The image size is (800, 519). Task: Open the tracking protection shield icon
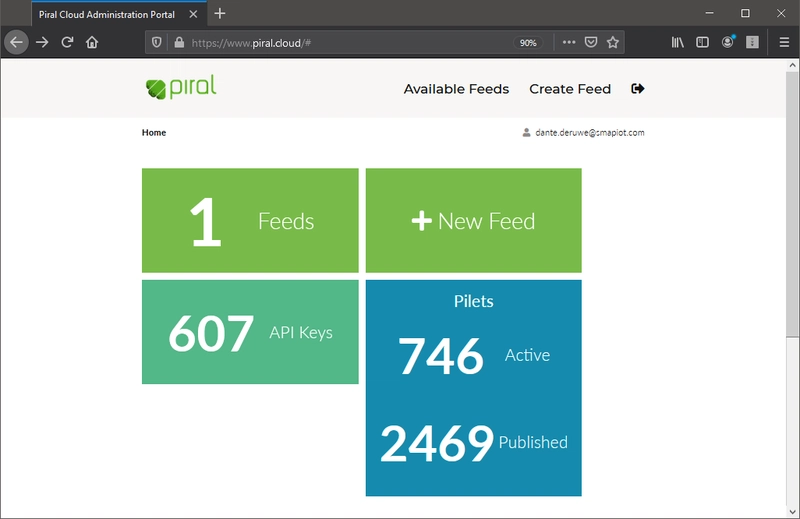(157, 42)
